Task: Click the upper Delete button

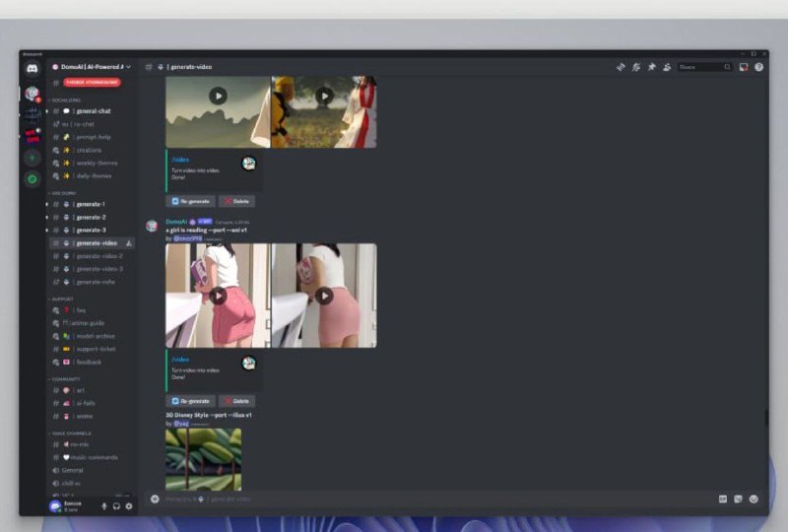Action: pyautogui.click(x=236, y=201)
